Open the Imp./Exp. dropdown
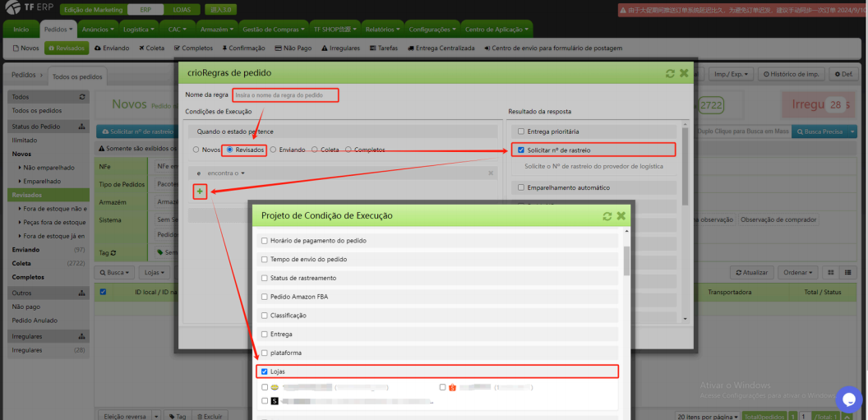Image resolution: width=868 pixels, height=420 pixels. [732, 74]
